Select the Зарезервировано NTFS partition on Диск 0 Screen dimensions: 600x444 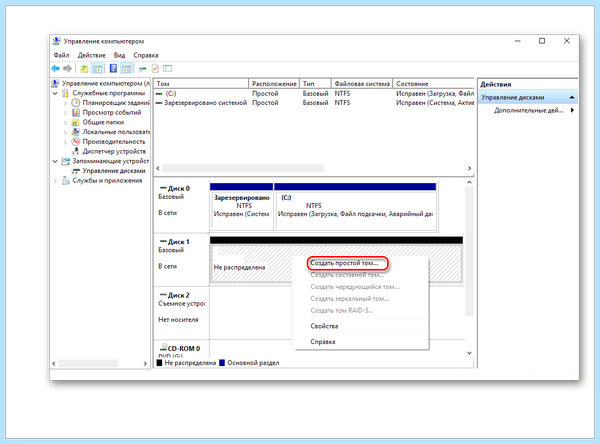point(241,207)
